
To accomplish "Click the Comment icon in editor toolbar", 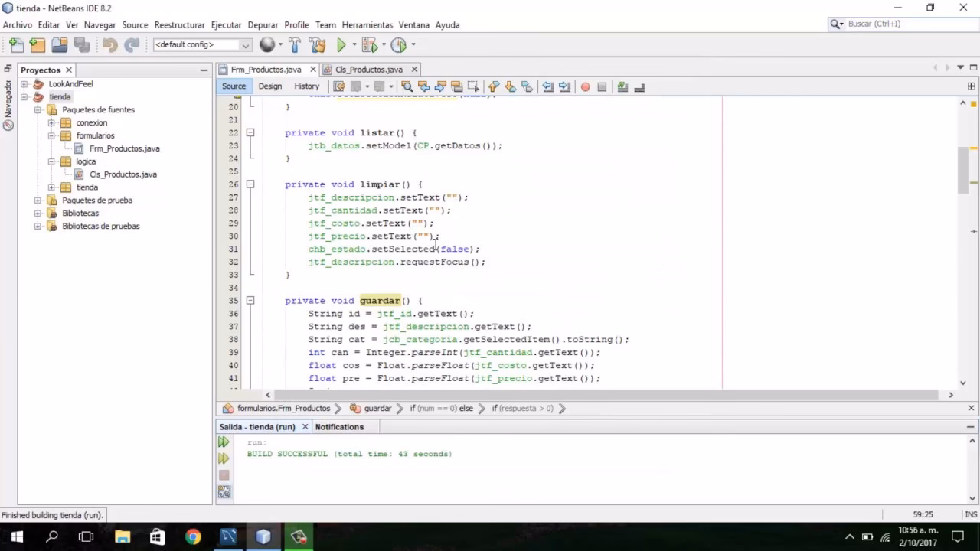I will point(622,86).
